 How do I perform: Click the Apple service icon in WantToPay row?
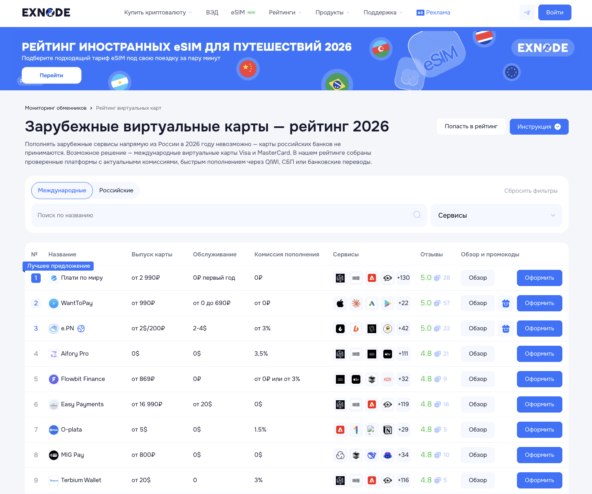click(x=340, y=303)
